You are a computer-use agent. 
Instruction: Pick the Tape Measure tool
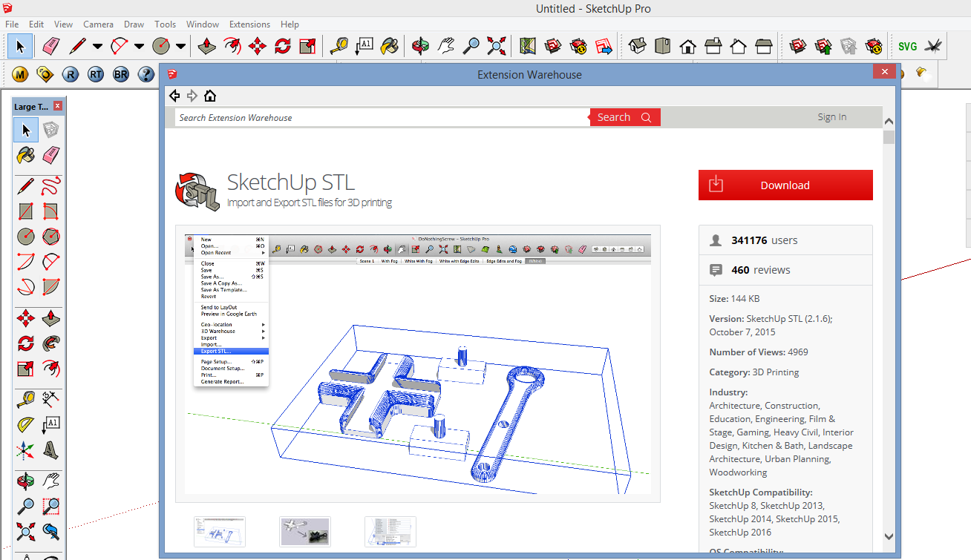click(x=339, y=46)
